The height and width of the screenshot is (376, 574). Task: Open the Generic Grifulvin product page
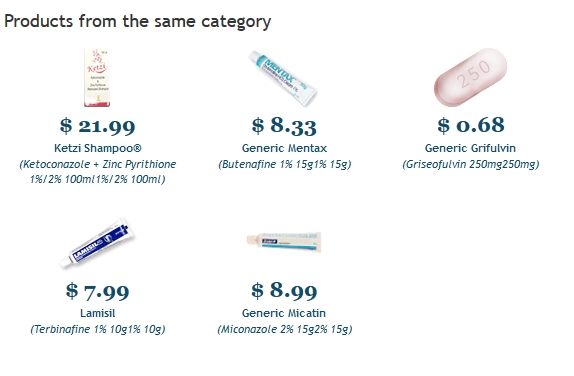[x=470, y=148]
